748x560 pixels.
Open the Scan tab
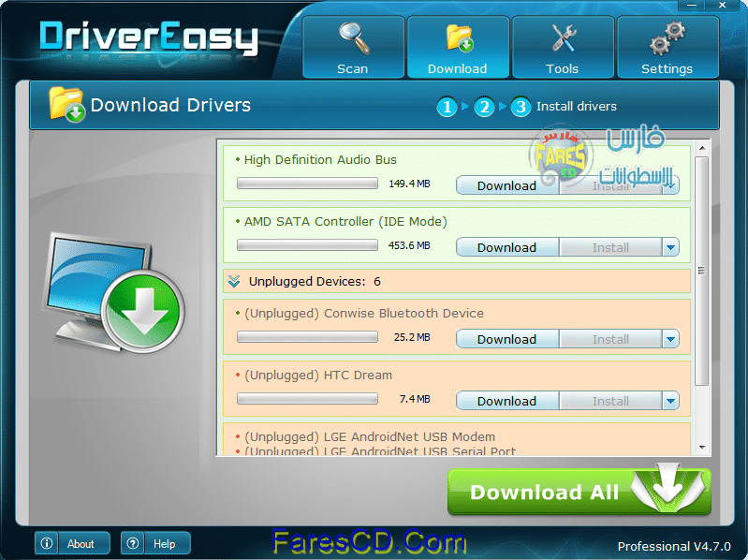tap(353, 47)
